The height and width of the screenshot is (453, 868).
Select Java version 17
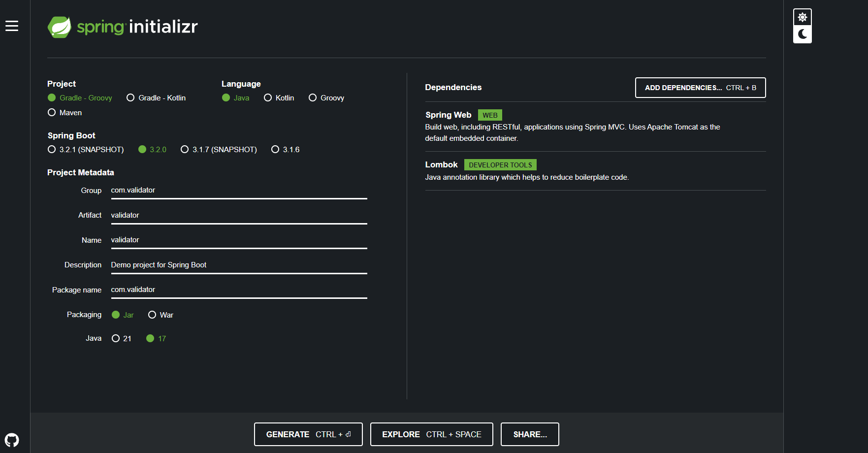pyautogui.click(x=156, y=339)
